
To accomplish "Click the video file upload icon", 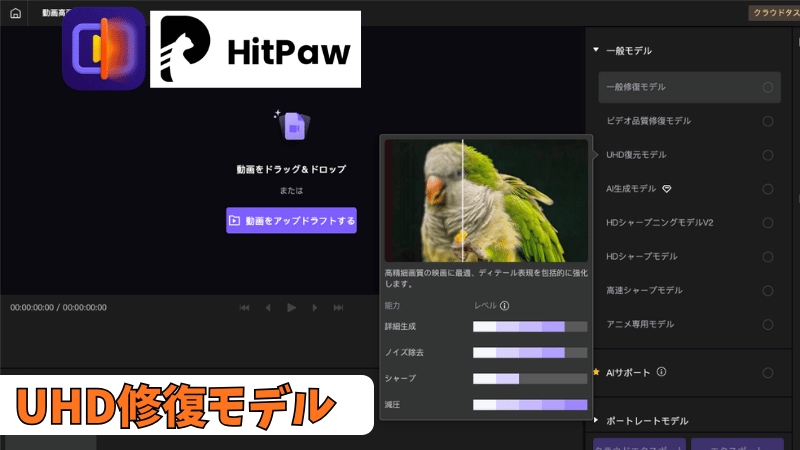I will click(x=292, y=125).
